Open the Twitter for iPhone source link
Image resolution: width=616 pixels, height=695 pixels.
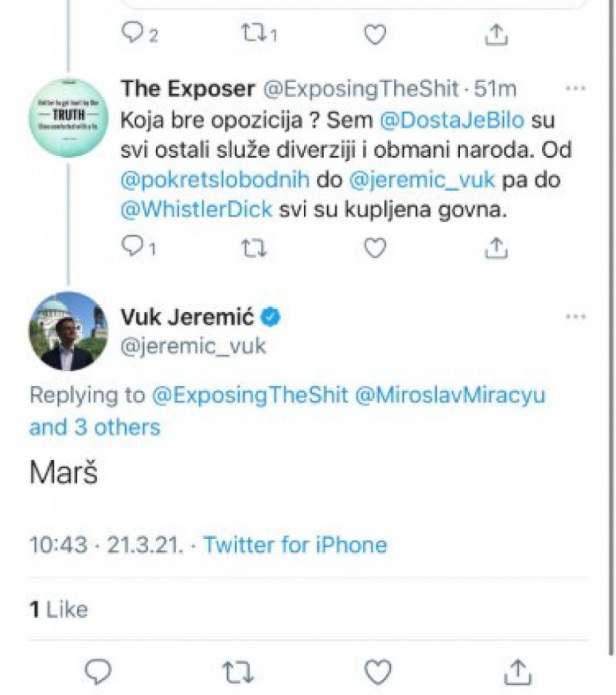pos(295,545)
